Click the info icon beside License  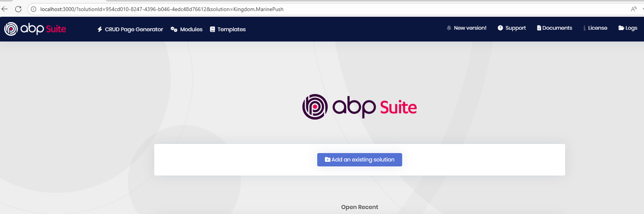[585, 28]
